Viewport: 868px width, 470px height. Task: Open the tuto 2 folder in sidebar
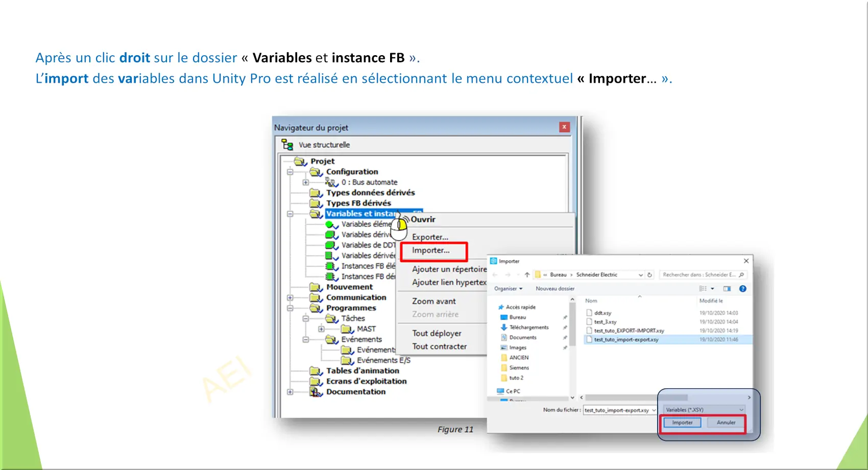[x=516, y=378]
